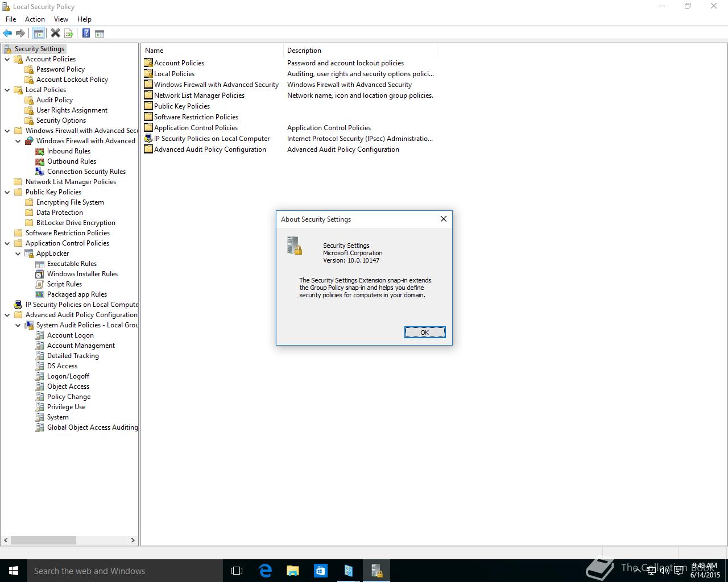Image resolution: width=728 pixels, height=582 pixels.
Task: Open Microsoft Edge from the taskbar
Action: [x=265, y=571]
